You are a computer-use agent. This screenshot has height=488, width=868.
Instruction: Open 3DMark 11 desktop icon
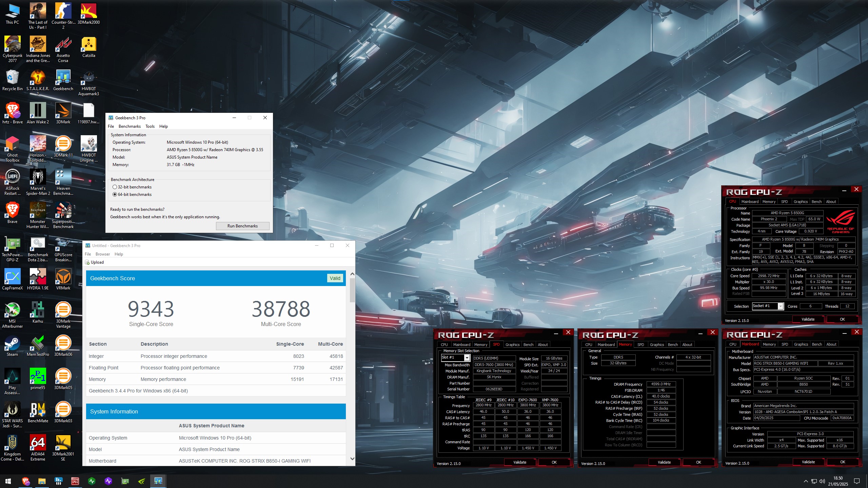click(63, 146)
